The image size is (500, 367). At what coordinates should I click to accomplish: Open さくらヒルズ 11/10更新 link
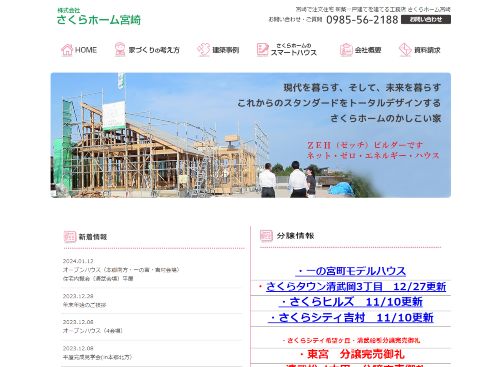[351, 302]
